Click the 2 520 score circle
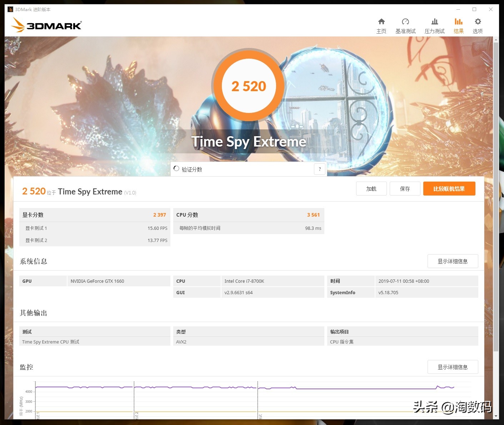 pos(249,85)
